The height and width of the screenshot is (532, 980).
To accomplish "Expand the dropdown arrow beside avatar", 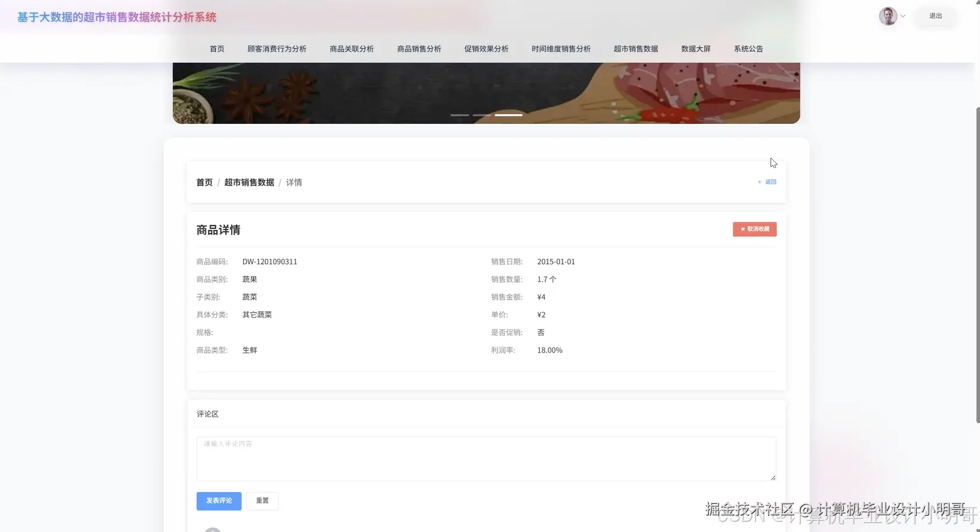I will point(903,16).
